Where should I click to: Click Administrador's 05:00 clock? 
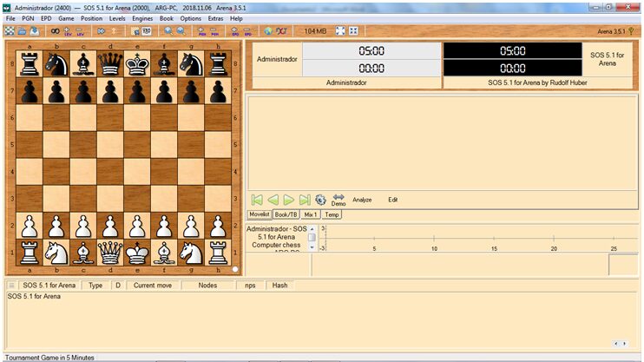(371, 51)
